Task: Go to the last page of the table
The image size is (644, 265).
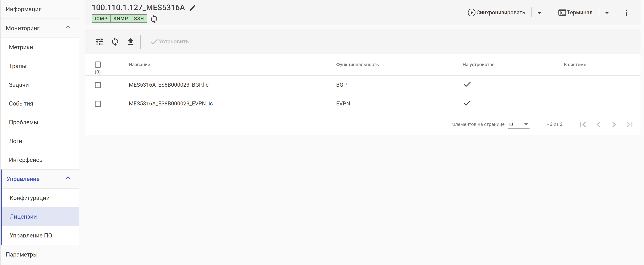Action: [x=629, y=124]
